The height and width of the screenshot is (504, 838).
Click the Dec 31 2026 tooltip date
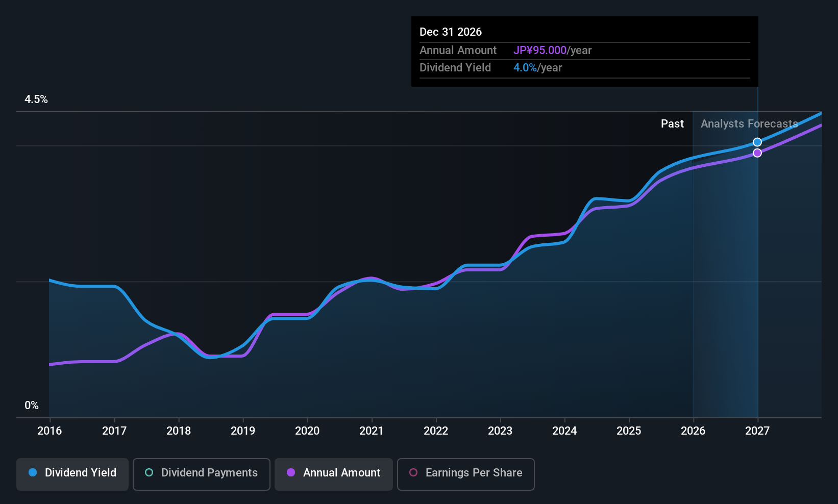pos(451,32)
